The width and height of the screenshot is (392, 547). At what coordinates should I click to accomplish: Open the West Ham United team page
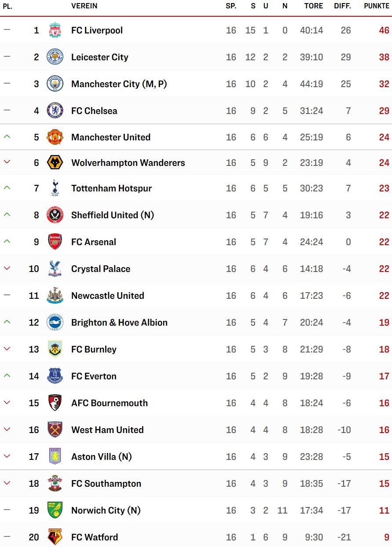[107, 430]
